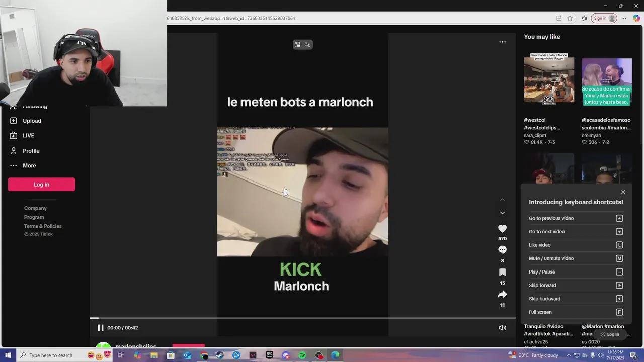The width and height of the screenshot is (644, 362).
Task: Open the Copilot icon in Edge toolbar
Action: click(x=636, y=18)
